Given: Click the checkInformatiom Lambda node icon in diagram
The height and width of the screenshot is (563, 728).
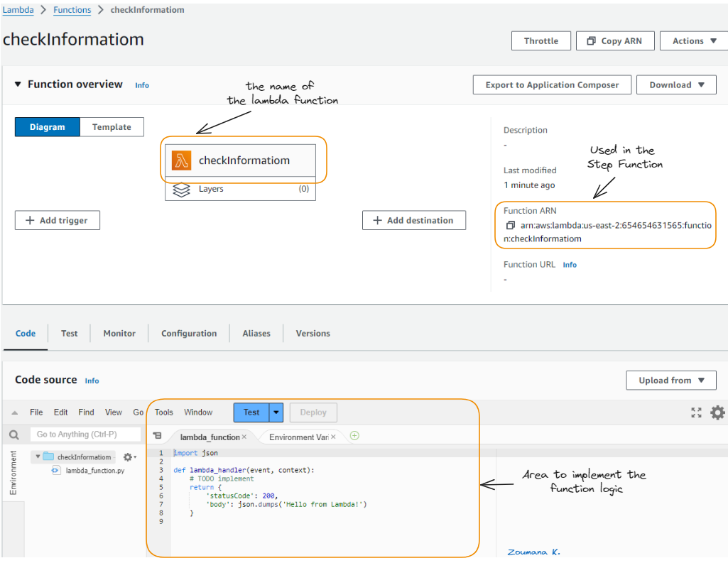Looking at the screenshot, I should tap(180, 160).
